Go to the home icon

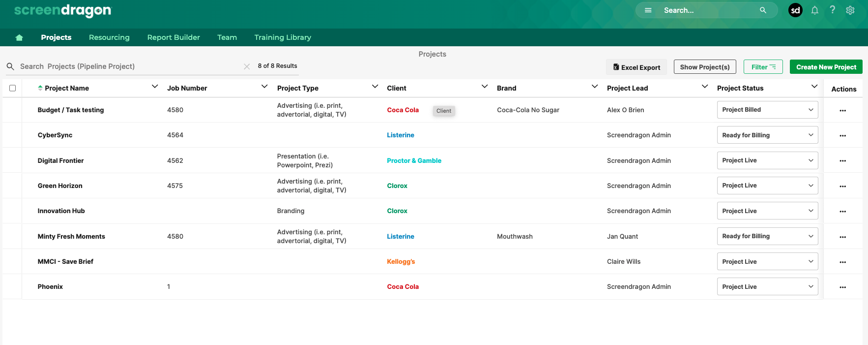pyautogui.click(x=19, y=37)
